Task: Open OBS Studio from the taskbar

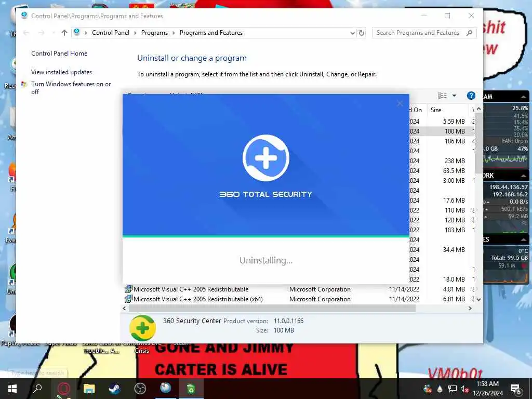Action: tap(140, 389)
